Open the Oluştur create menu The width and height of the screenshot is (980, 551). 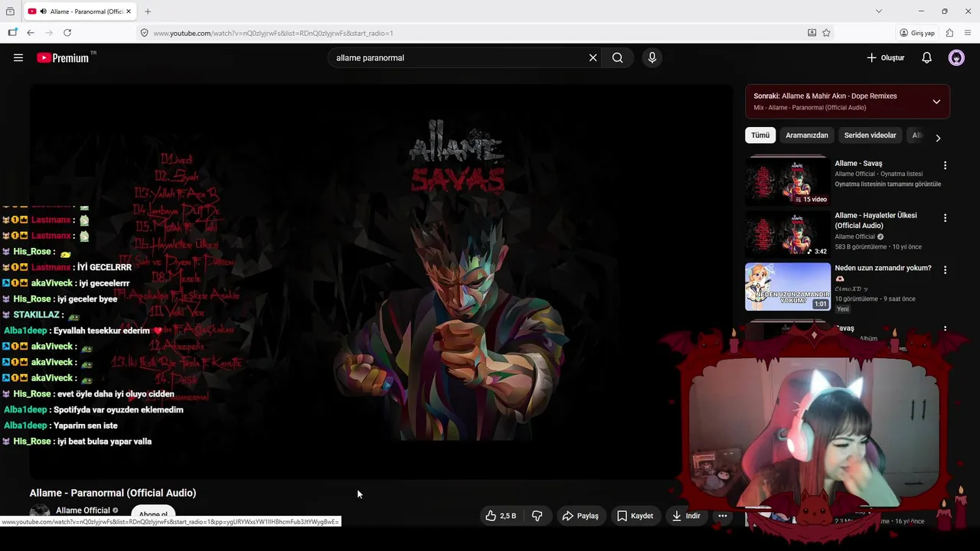(x=886, y=57)
